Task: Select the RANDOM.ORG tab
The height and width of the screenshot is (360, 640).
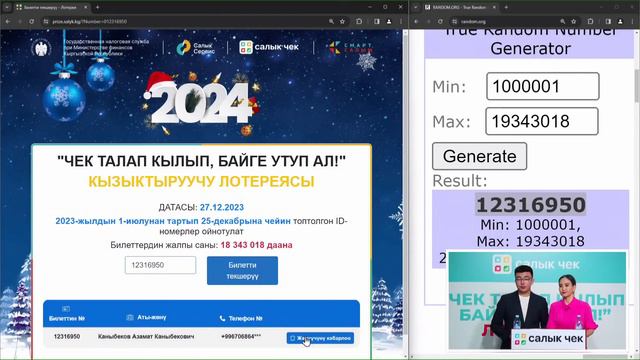Action: (x=460, y=7)
